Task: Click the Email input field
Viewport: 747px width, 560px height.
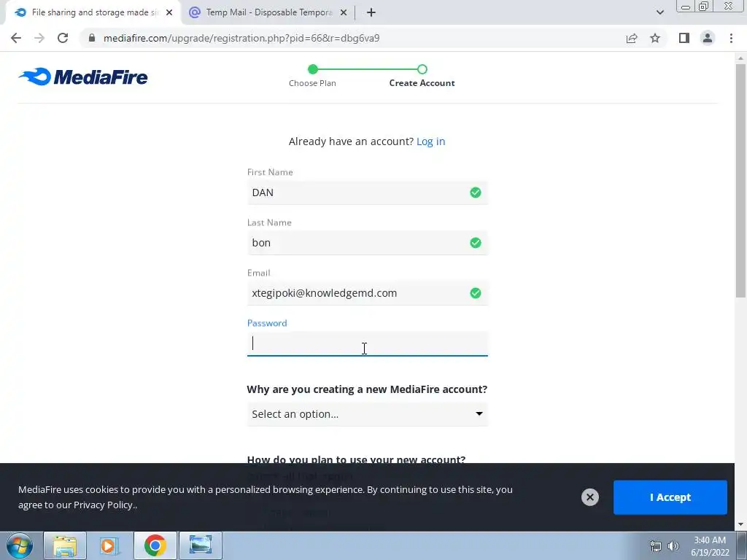Action: point(368,293)
